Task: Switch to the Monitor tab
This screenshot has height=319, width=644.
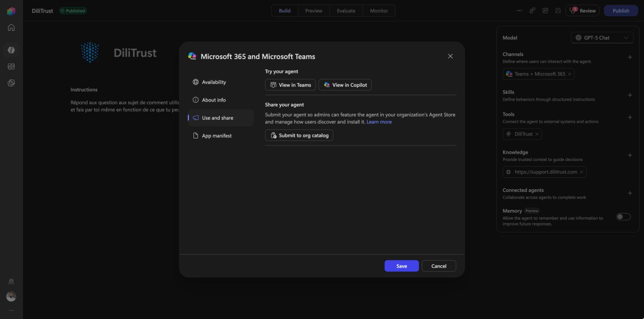Action: pyautogui.click(x=379, y=11)
